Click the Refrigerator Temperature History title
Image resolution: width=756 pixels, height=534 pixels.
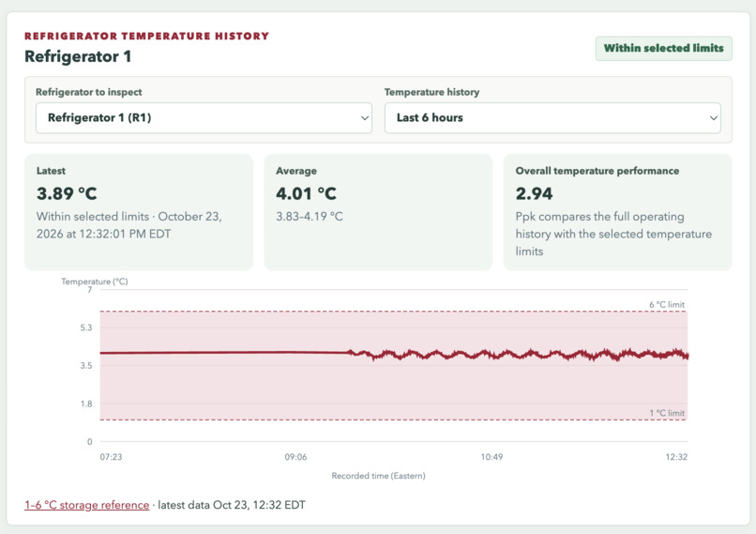pos(146,37)
